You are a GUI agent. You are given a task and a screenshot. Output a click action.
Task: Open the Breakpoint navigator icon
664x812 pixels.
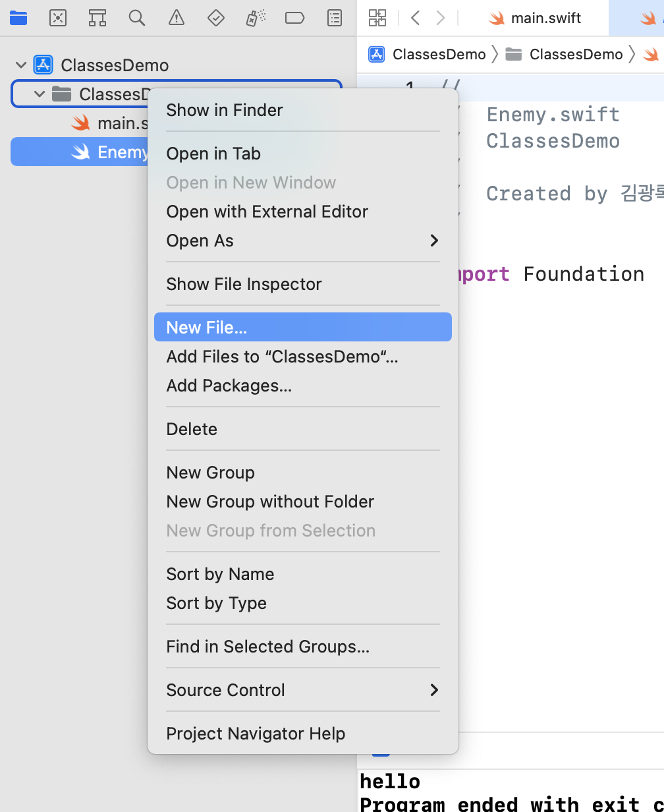click(294, 18)
